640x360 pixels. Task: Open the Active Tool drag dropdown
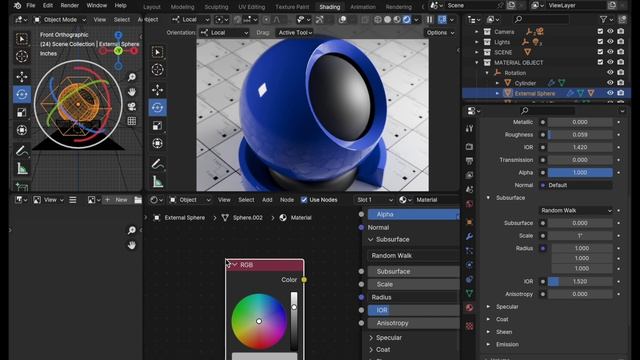(295, 33)
